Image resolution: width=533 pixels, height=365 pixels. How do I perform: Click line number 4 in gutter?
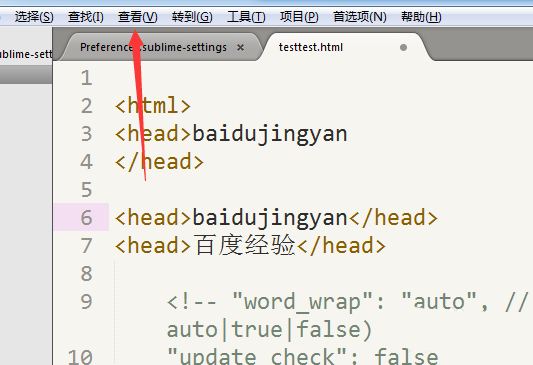tap(87, 161)
